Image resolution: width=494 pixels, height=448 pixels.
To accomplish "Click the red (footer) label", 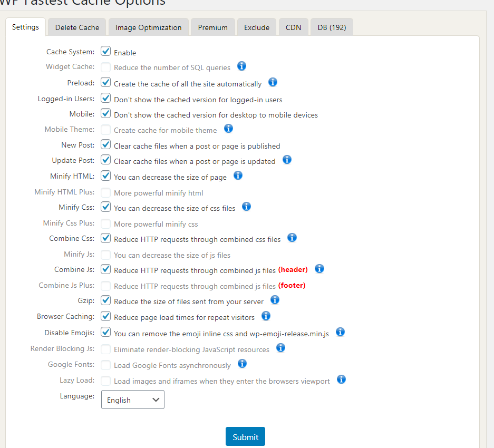I will pyautogui.click(x=292, y=286).
